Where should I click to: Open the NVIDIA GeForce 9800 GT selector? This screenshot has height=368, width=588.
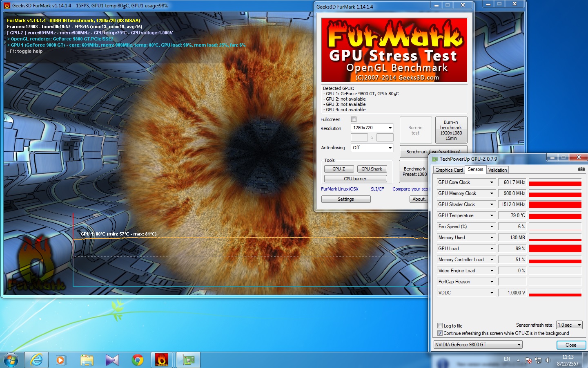coord(478,345)
